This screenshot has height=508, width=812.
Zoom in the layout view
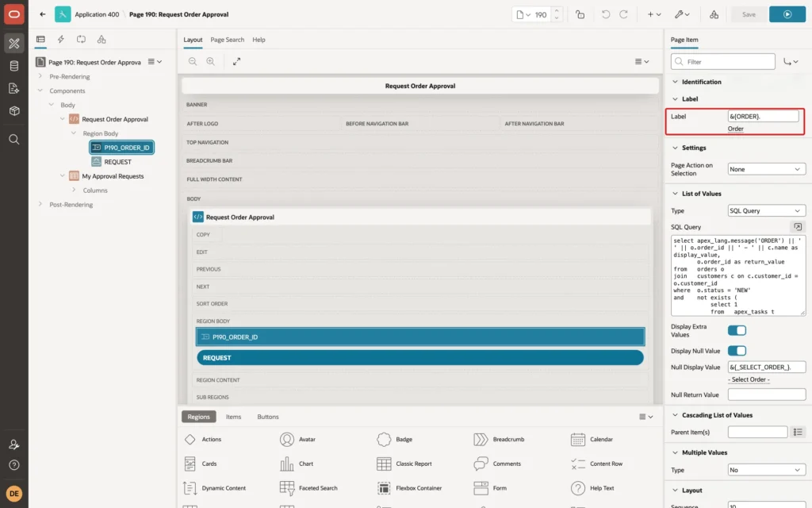point(211,61)
